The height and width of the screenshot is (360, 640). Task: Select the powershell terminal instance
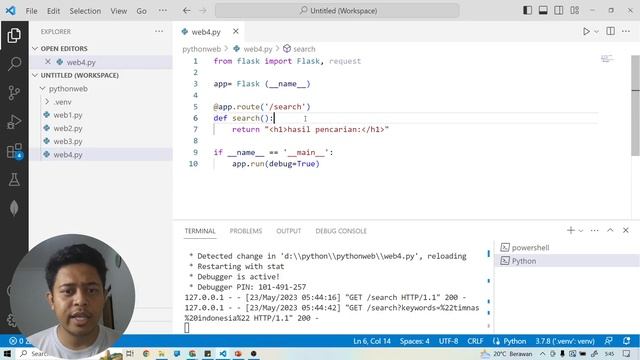(x=567, y=247)
